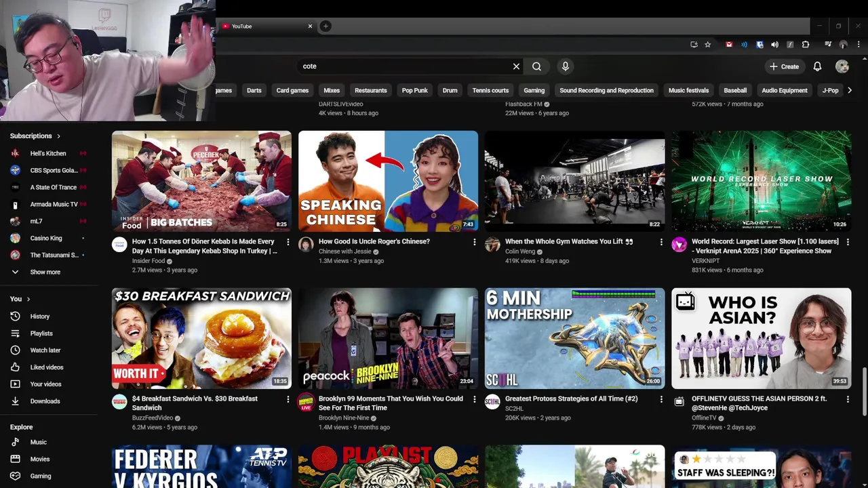The height and width of the screenshot is (488, 868).
Task: Select the Restaurants filter chip
Action: click(x=370, y=90)
